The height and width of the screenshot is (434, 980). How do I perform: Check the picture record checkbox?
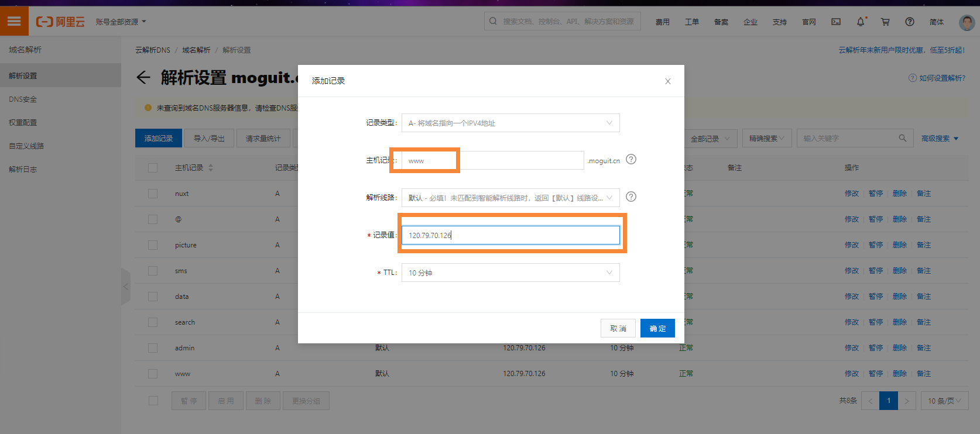[153, 245]
